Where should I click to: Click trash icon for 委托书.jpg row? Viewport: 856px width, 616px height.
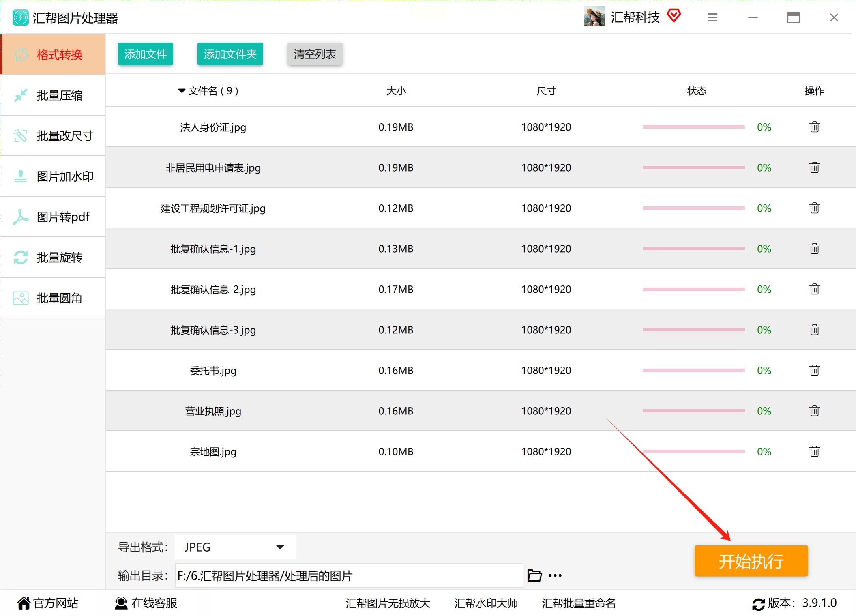click(x=814, y=370)
